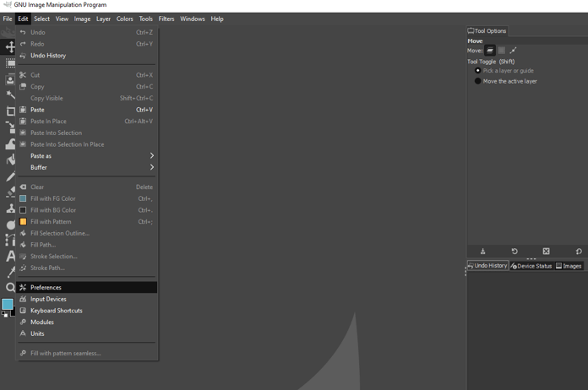Open the foreground color swatch
Screen dimensions: 588x390
(x=7, y=304)
